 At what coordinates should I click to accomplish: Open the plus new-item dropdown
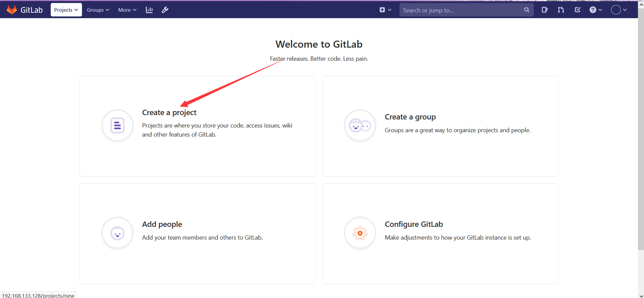click(385, 10)
